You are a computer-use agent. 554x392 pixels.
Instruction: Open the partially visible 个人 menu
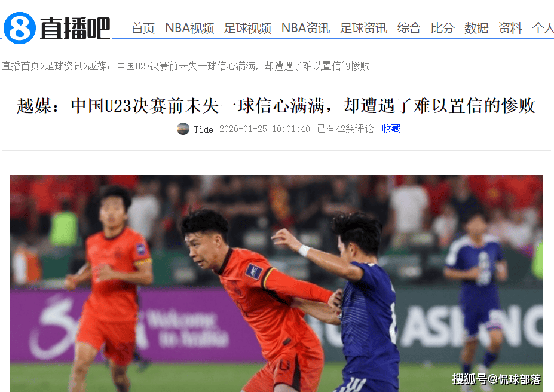tap(543, 28)
